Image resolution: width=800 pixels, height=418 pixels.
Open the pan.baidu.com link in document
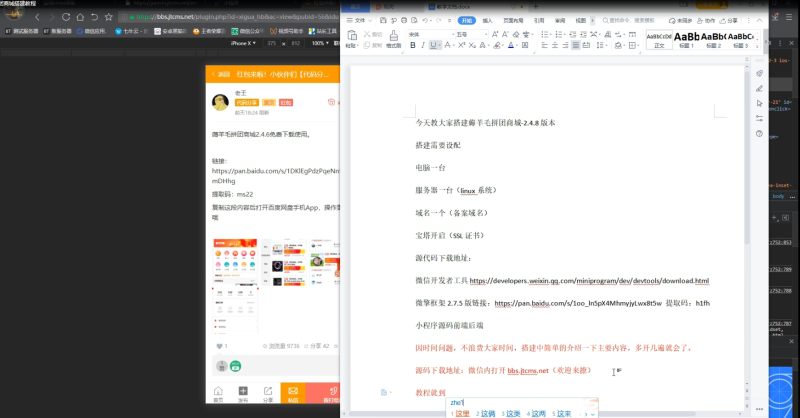click(x=578, y=303)
